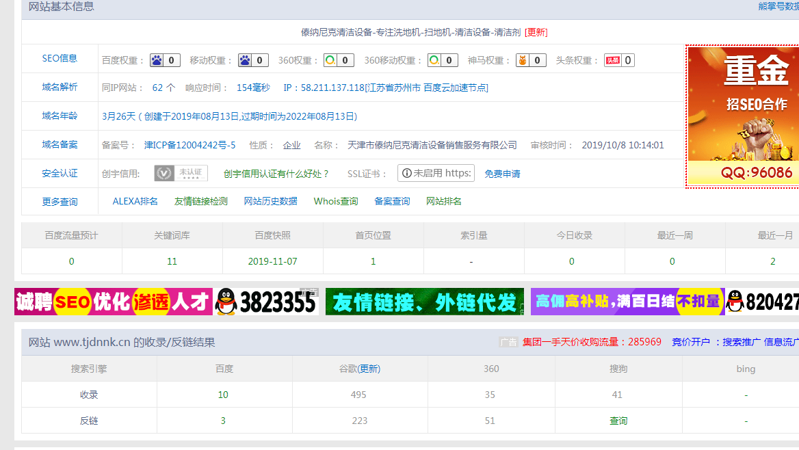Click the 免费申请 SSL link
Viewport: 799px width, 450px height.
(502, 174)
